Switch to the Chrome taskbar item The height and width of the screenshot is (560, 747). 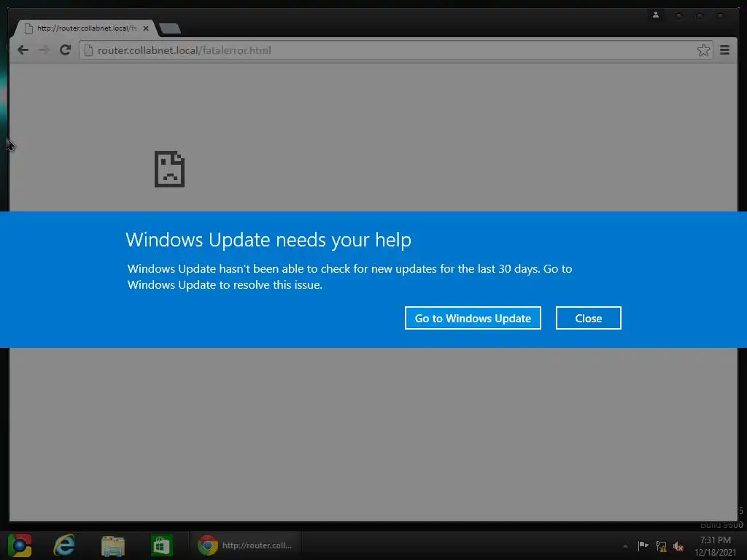(245, 545)
